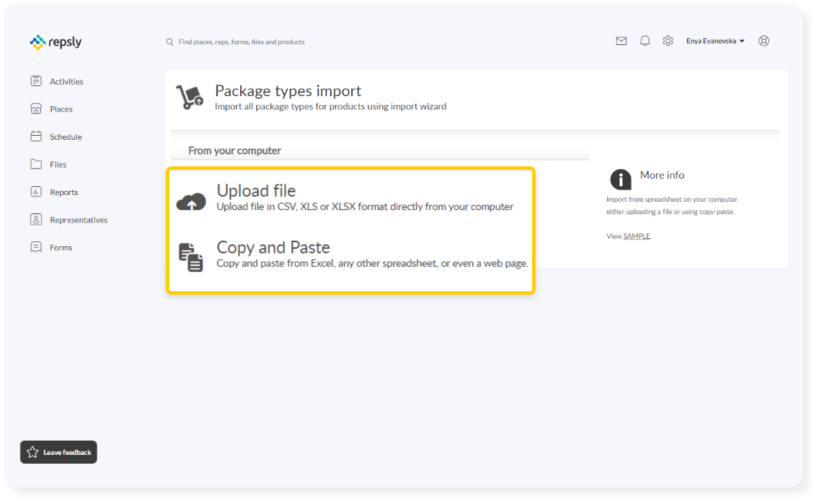This screenshot has width=820, height=504.
Task: Open the Places store icon
Action: tap(36, 109)
